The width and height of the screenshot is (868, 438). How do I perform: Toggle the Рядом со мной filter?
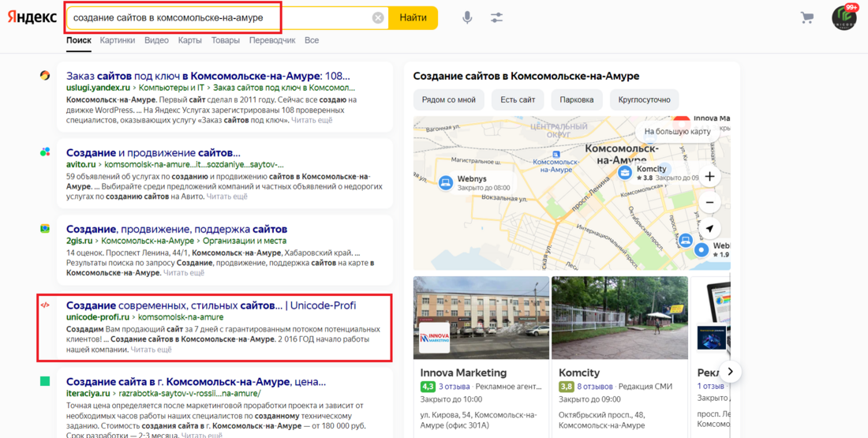click(448, 99)
